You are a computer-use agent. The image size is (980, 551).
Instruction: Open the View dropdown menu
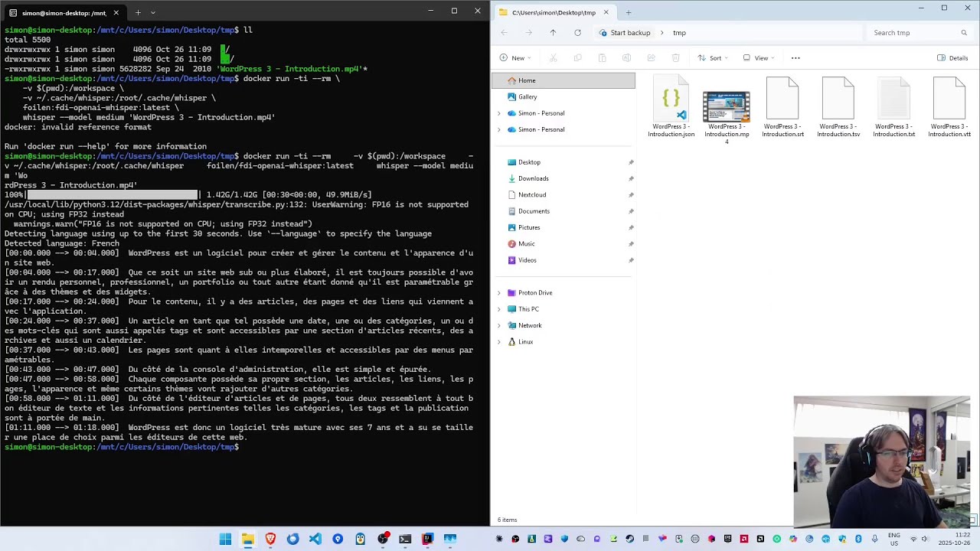tap(759, 58)
